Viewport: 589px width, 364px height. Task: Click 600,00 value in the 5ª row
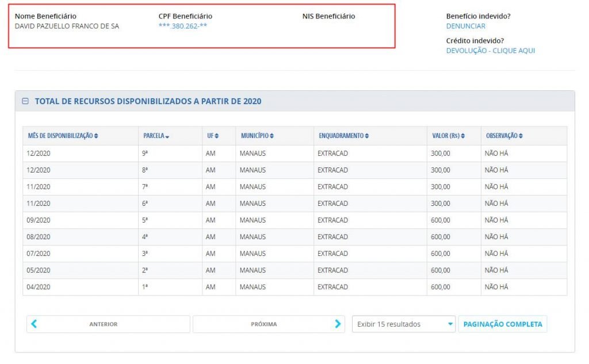[440, 220]
